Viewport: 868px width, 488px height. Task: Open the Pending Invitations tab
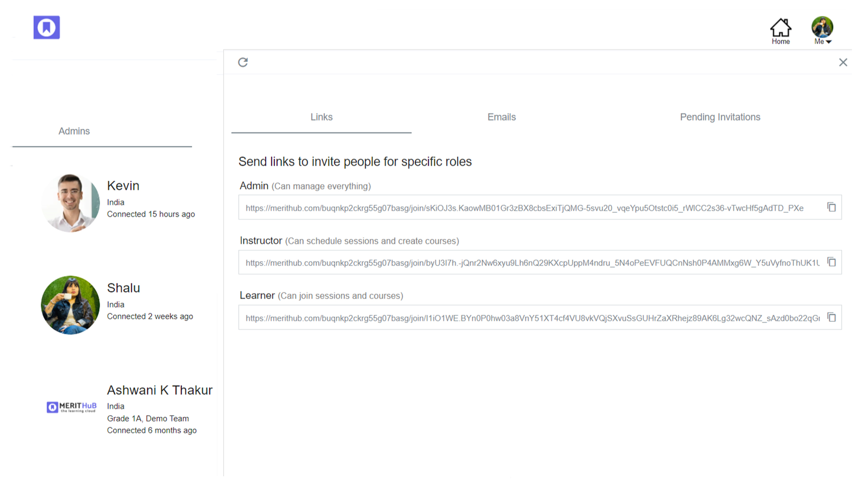pos(720,117)
